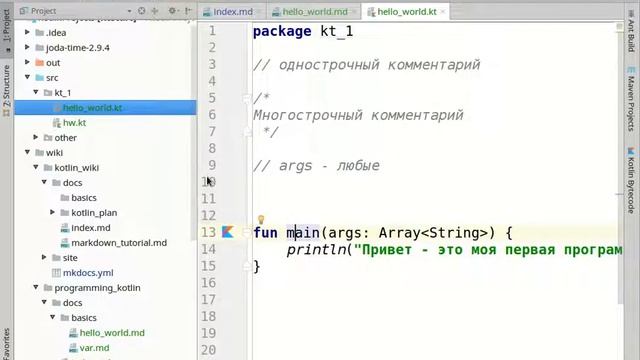Hide the Project tool window
Viewport: 640px width, 360px height.
point(188,11)
